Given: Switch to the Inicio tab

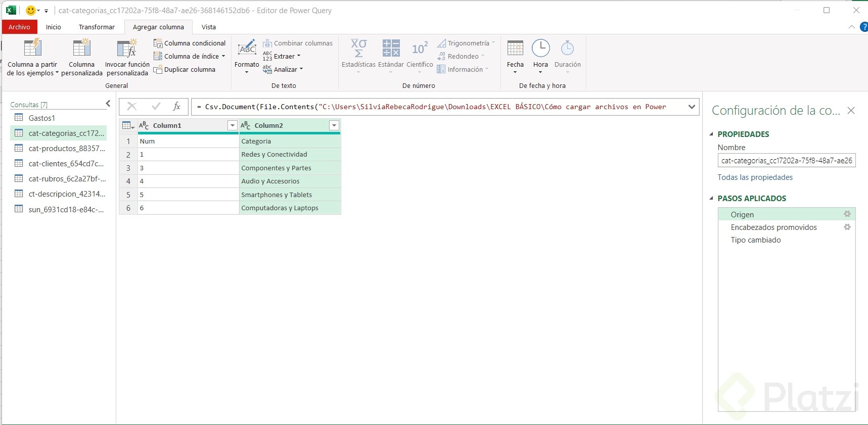Looking at the screenshot, I should click(x=53, y=27).
